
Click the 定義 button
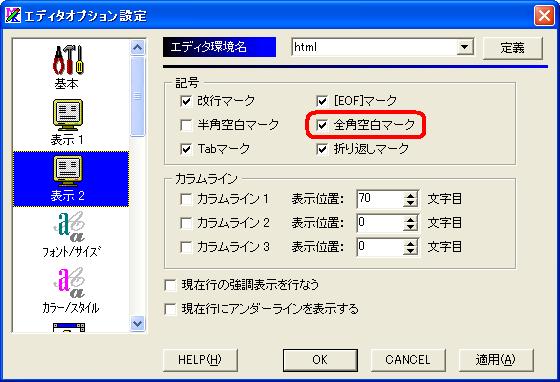(x=512, y=48)
